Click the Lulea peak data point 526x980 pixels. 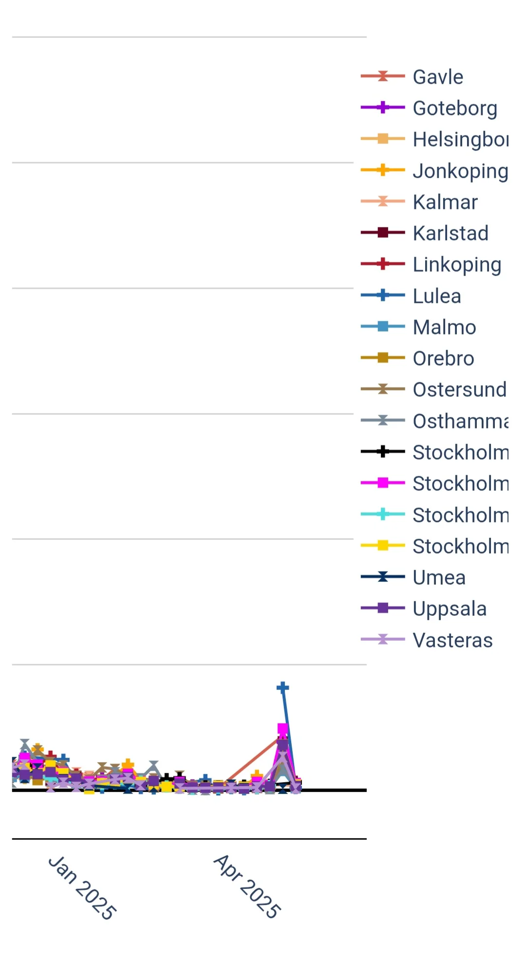pyautogui.click(x=282, y=687)
